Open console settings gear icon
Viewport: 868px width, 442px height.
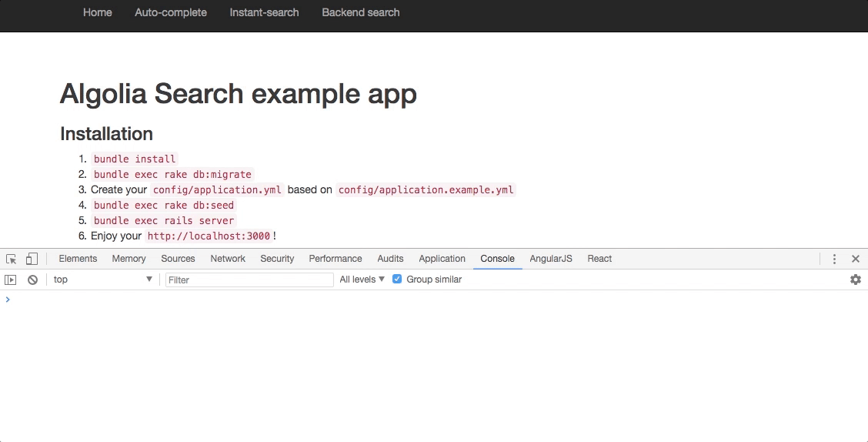855,280
